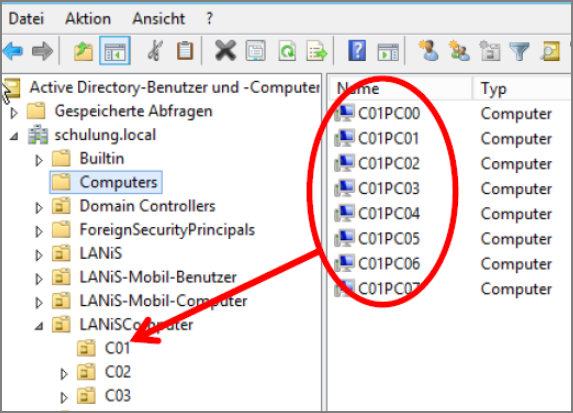The width and height of the screenshot is (573, 413).
Task: Click the Cut scissors icon
Action: 155,51
